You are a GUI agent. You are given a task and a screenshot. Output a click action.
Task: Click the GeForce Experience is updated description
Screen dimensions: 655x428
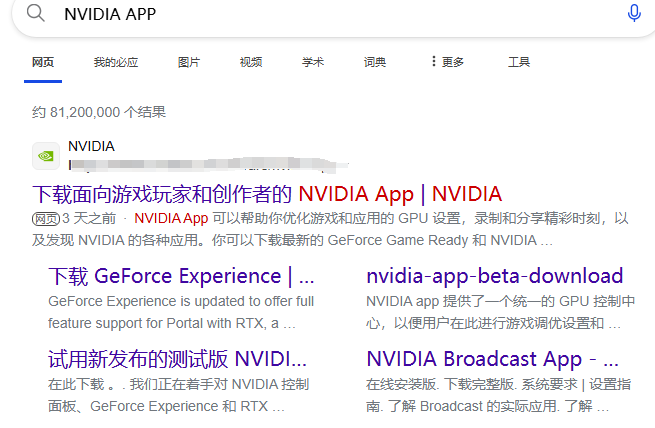[181, 312]
